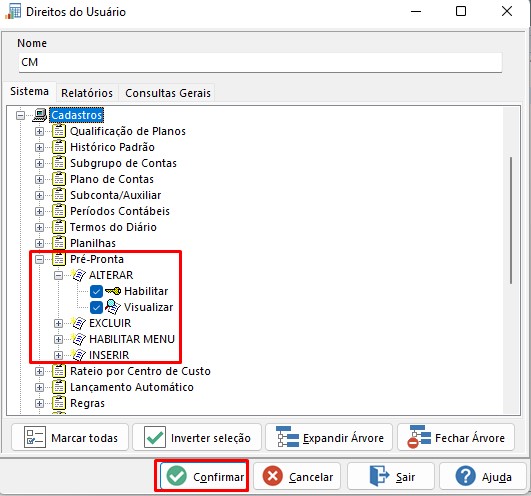531x496 pixels.
Task: Click the key icon beside Habilitar
Action: click(x=113, y=291)
